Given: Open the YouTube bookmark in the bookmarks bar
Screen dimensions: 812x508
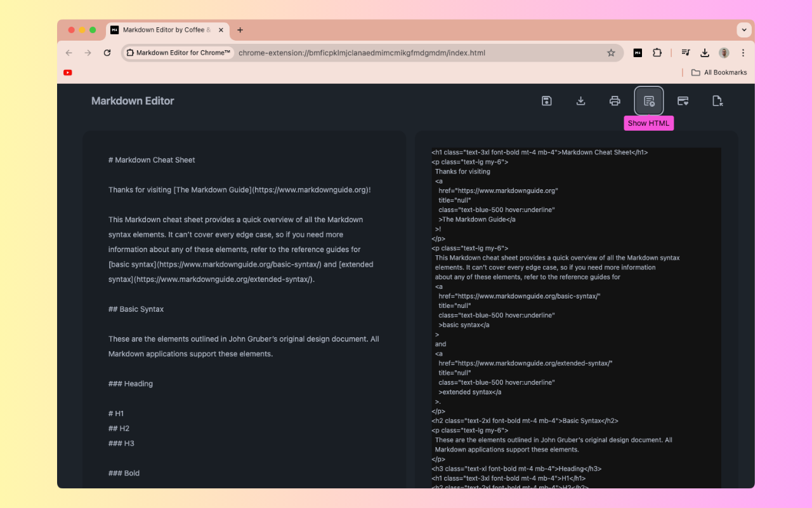Looking at the screenshot, I should pyautogui.click(x=67, y=72).
